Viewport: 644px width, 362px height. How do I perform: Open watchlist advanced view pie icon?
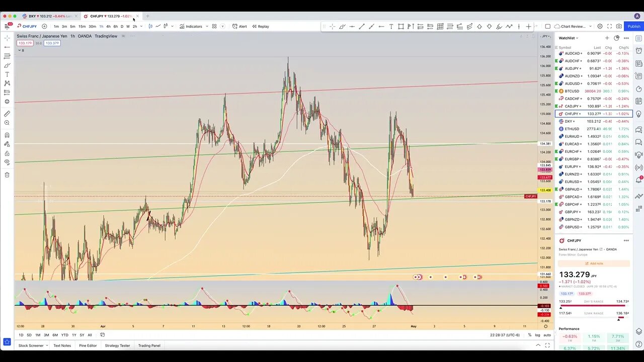(616, 38)
